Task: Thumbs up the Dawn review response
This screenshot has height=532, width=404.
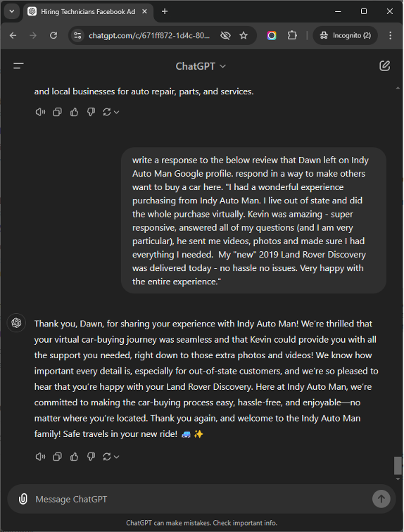Action: point(74,457)
